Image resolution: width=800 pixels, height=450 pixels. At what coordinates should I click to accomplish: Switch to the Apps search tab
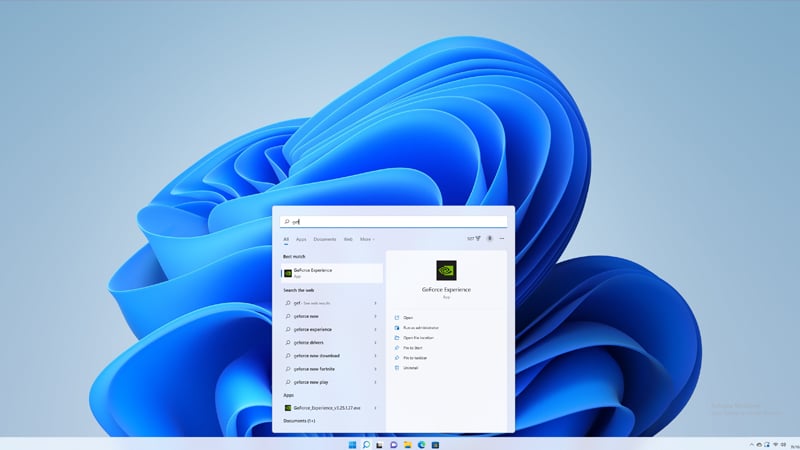(x=301, y=239)
